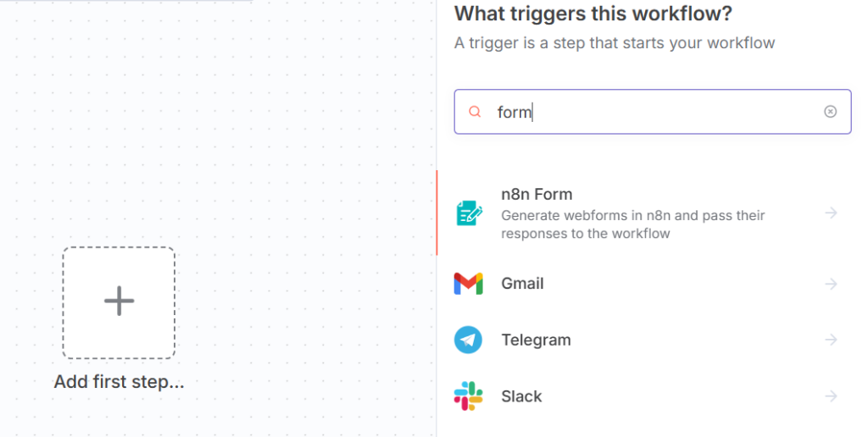The width and height of the screenshot is (868, 437).
Task: Select Telegram from the trigger list
Action: click(536, 340)
